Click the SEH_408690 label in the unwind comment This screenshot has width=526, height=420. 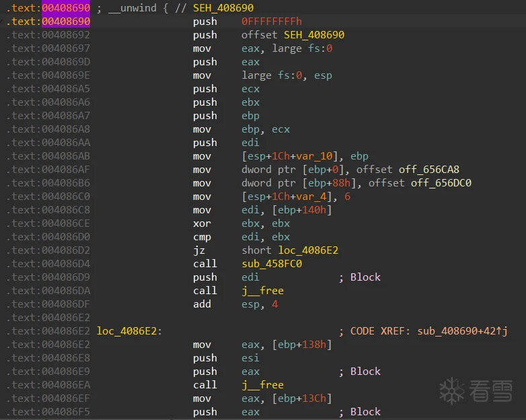[223, 8]
